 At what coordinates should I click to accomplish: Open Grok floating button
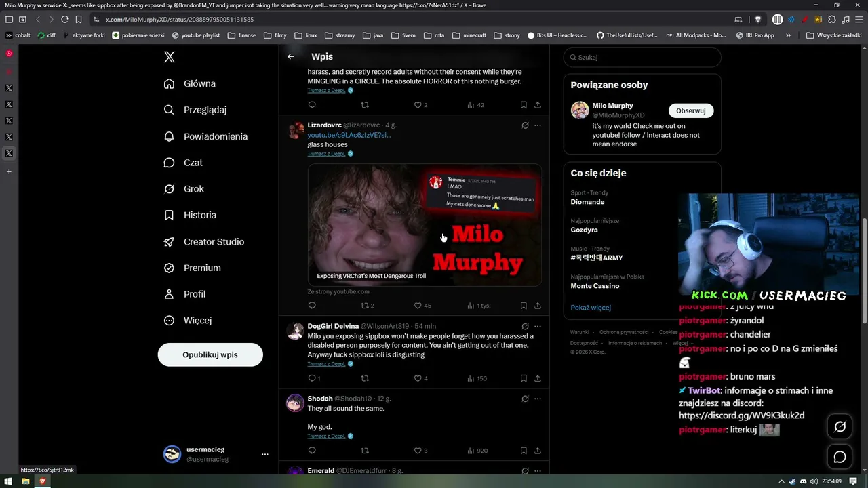(x=840, y=426)
